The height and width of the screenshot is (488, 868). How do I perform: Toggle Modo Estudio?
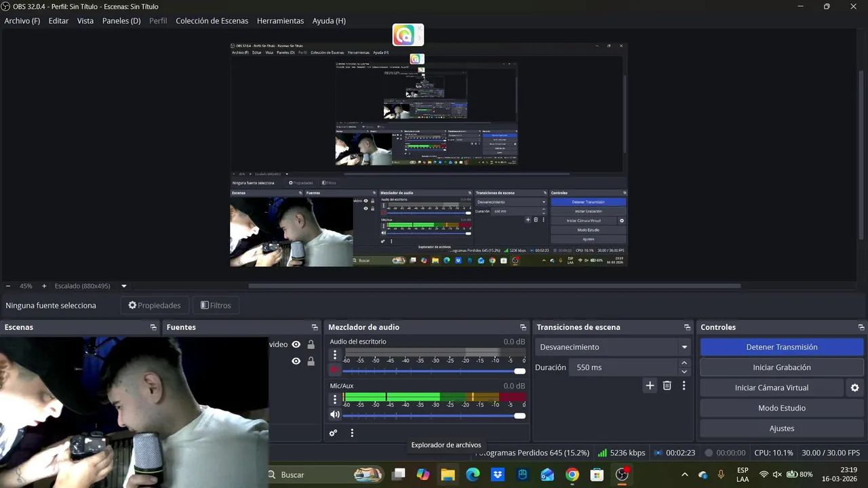tap(781, 408)
